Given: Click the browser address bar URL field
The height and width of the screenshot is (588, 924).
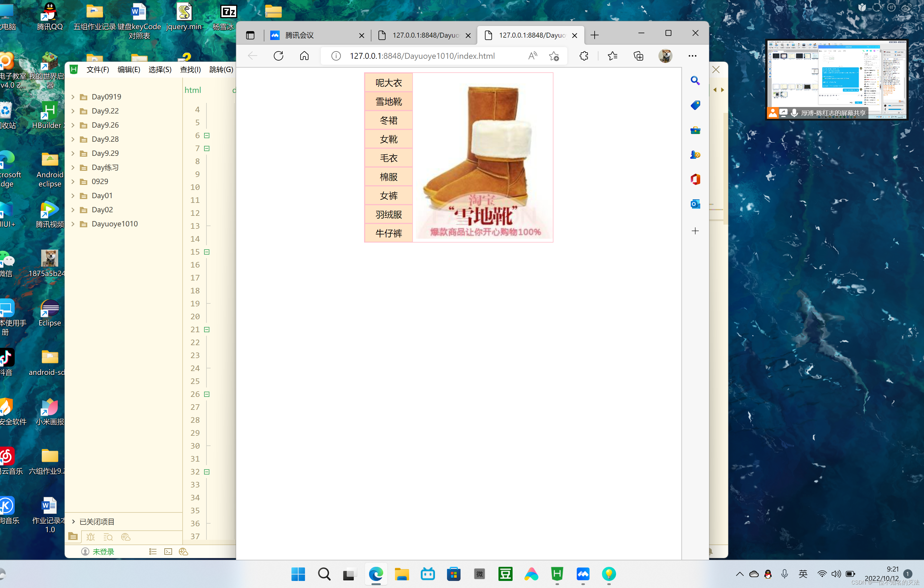Looking at the screenshot, I should pos(422,56).
